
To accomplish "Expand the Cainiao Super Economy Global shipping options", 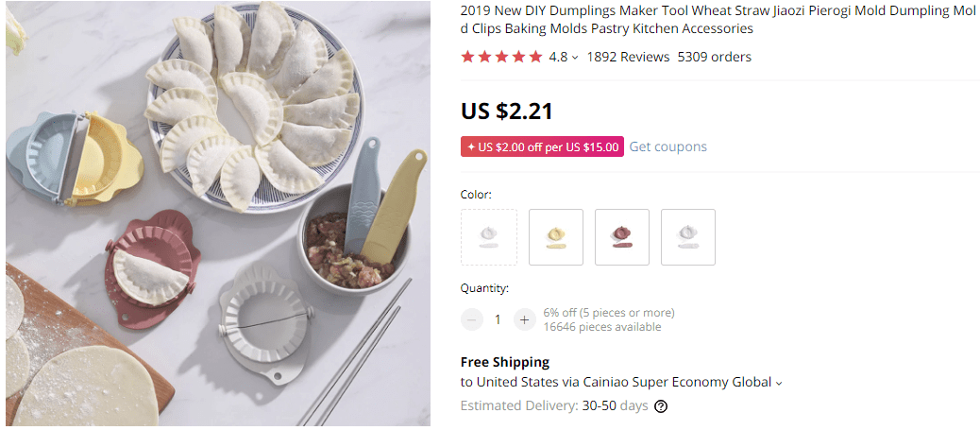I will pos(779,383).
